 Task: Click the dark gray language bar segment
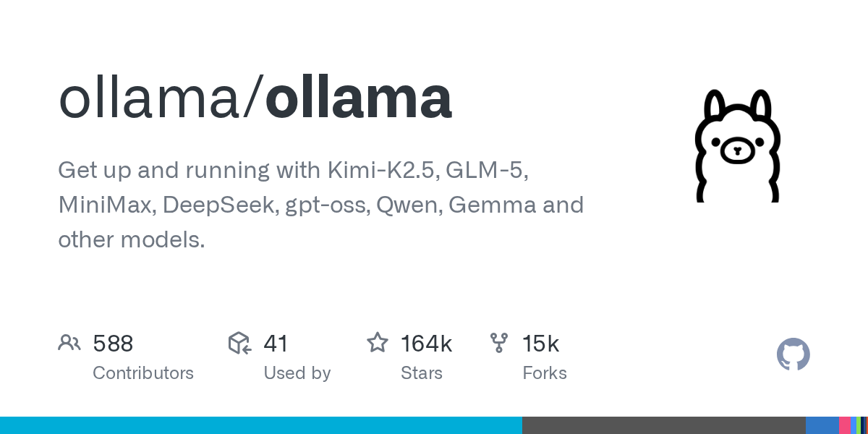tap(663, 425)
